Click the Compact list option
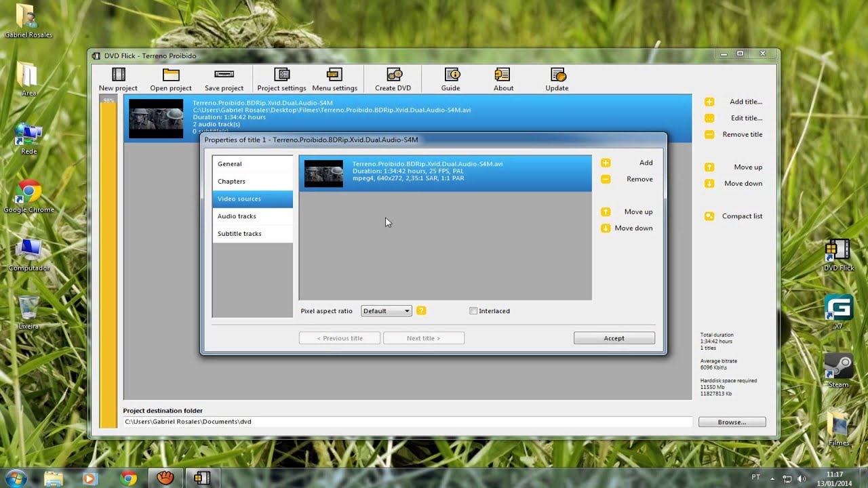The height and width of the screenshot is (488, 868). 734,216
